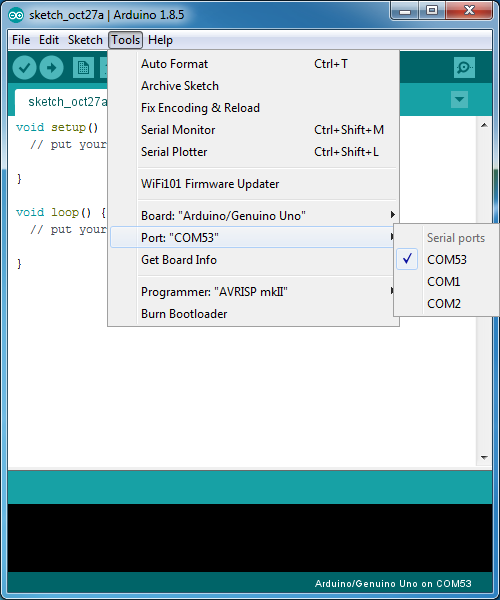Click the Upload arrow toolbar icon

(52, 68)
